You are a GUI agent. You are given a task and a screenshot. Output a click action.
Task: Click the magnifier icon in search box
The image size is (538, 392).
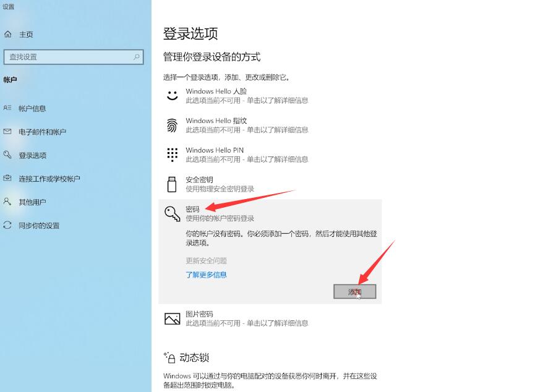tap(137, 57)
